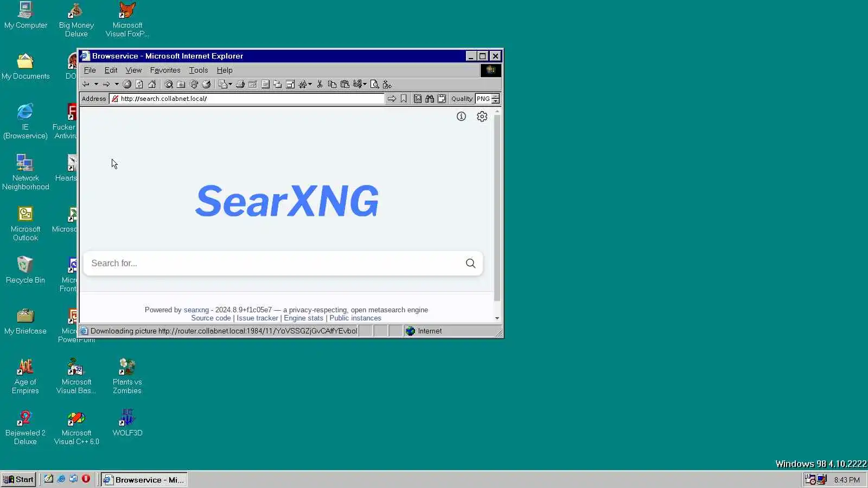Viewport: 868px width, 488px height.
Task: Click the binoculars find icon
Action: tap(430, 99)
